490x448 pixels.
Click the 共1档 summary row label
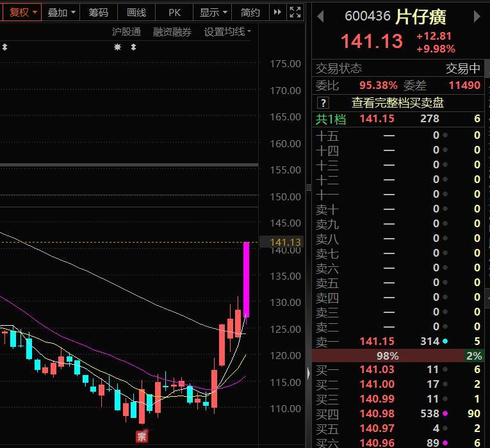(x=331, y=119)
